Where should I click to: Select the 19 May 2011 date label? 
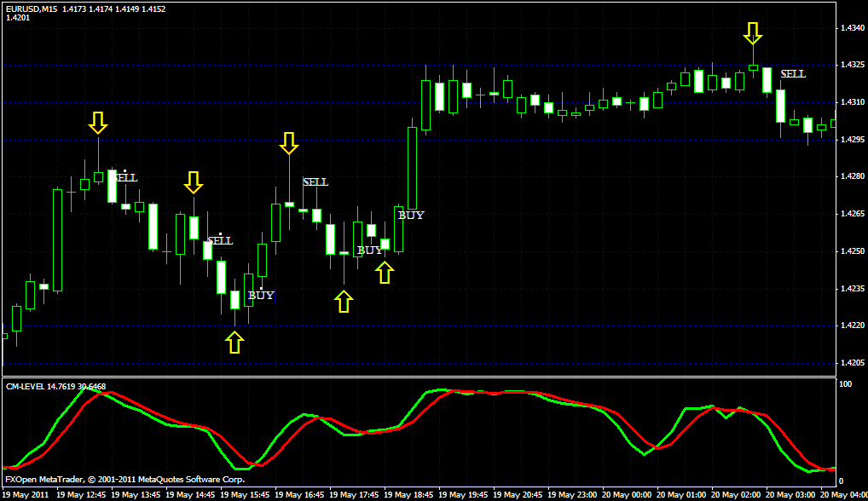(x=26, y=494)
